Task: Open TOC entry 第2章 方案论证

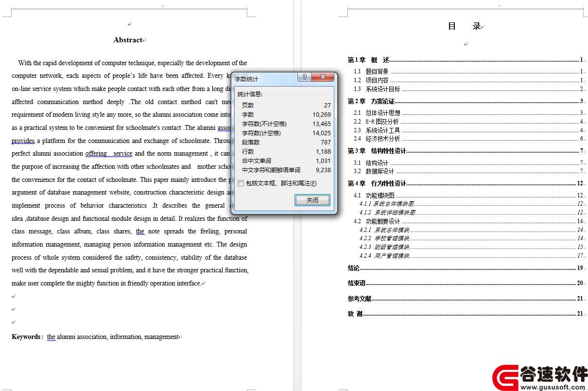Action: [465, 101]
